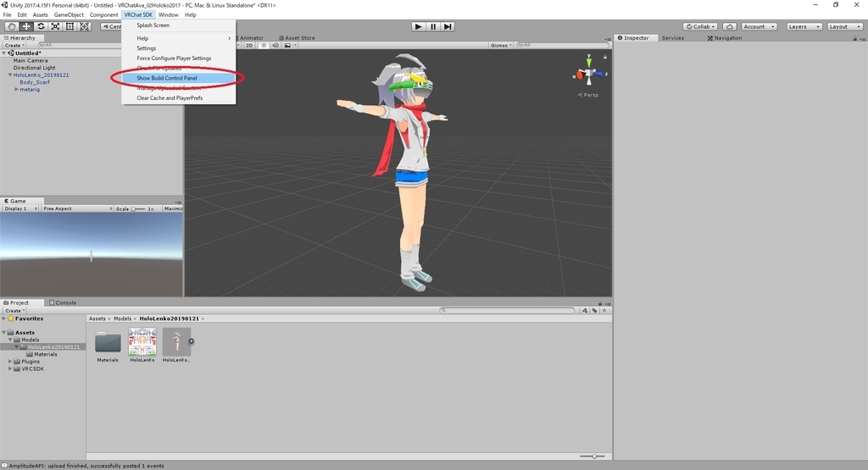
Task: Toggle 2D view mode in Scene
Action: click(249, 46)
